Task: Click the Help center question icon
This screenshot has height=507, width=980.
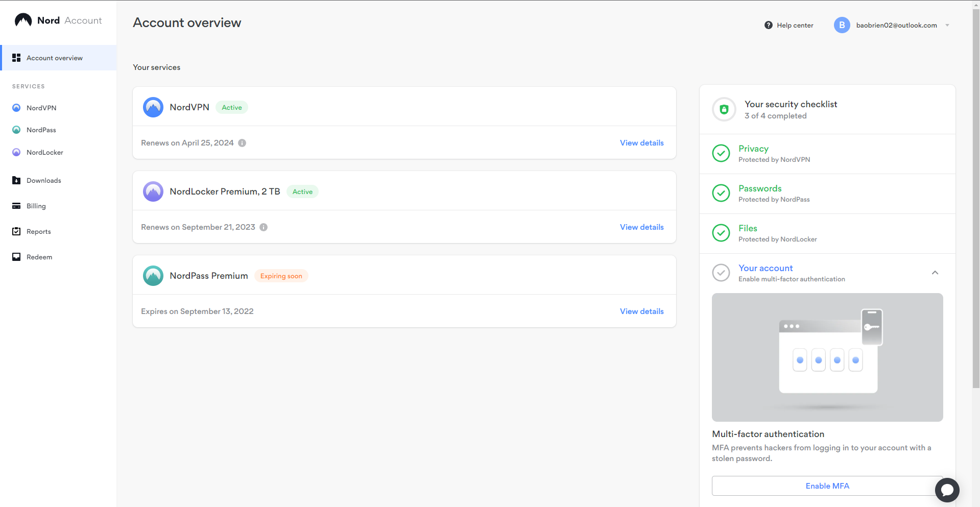Action: click(768, 25)
